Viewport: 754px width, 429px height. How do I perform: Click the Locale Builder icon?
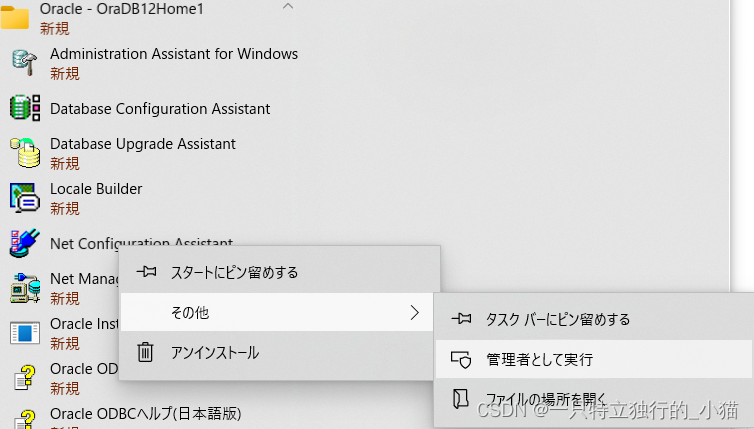coord(25,197)
